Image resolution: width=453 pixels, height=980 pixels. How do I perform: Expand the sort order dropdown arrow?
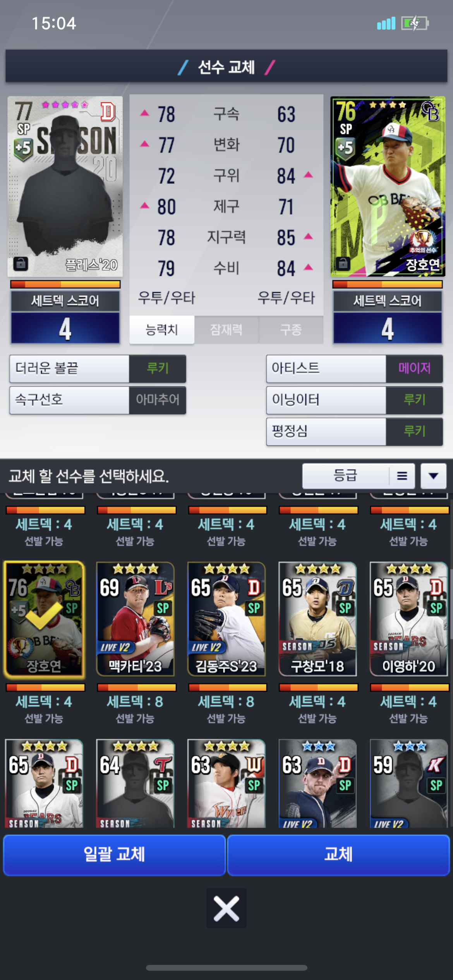(434, 476)
